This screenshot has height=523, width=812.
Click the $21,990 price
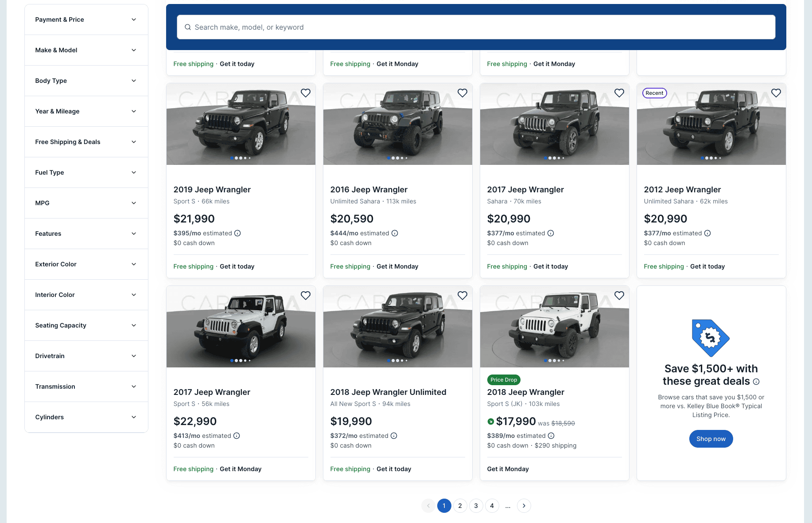(x=194, y=219)
